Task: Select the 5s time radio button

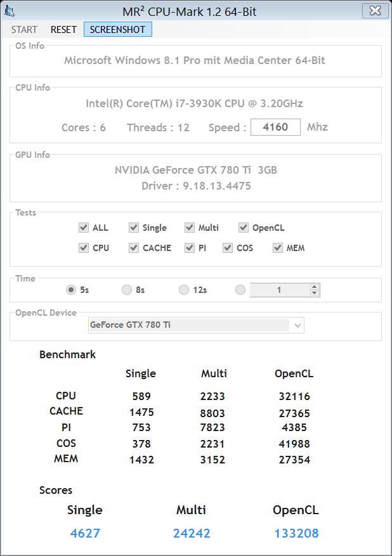Action: (x=71, y=290)
